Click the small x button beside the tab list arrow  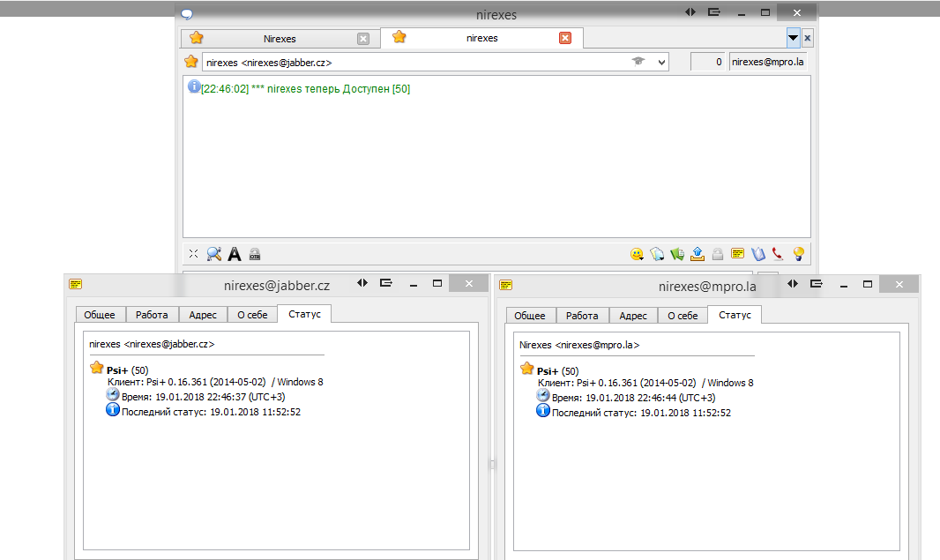tap(808, 39)
